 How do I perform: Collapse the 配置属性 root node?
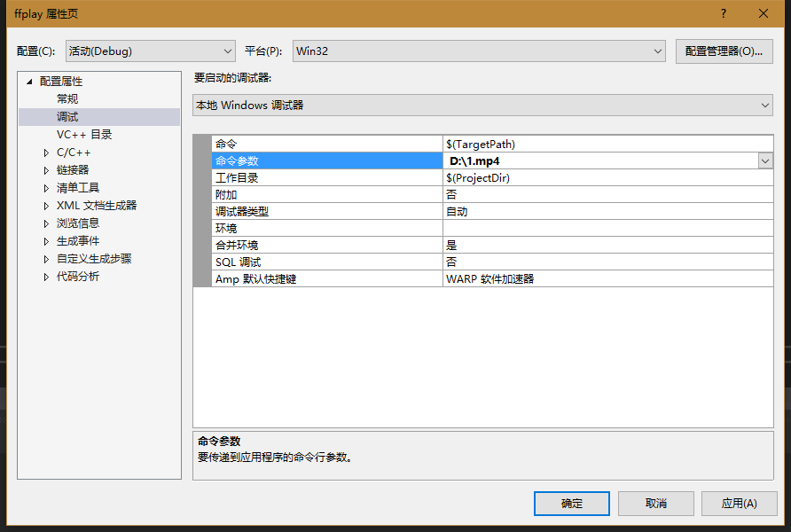27,81
